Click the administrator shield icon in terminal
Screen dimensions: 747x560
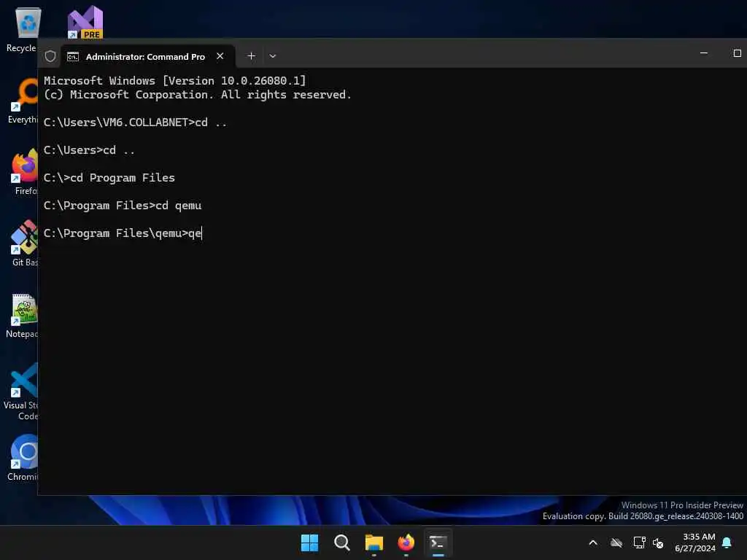click(50, 56)
